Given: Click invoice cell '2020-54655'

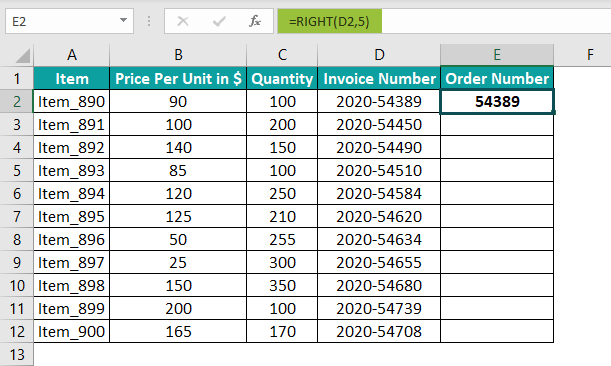Looking at the screenshot, I should [379, 262].
